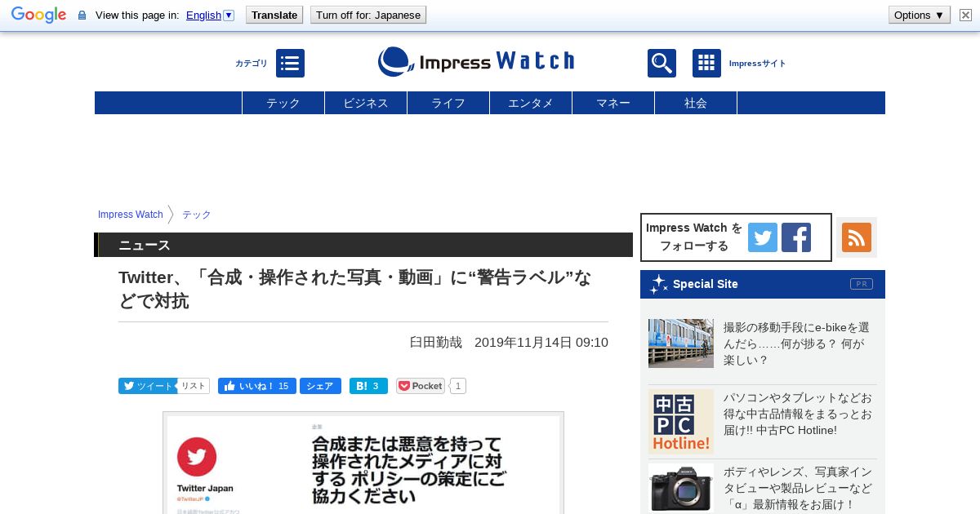Viewport: 980px width, 514px height.
Task: Click the テック breadcrumb link
Action: [x=197, y=215]
